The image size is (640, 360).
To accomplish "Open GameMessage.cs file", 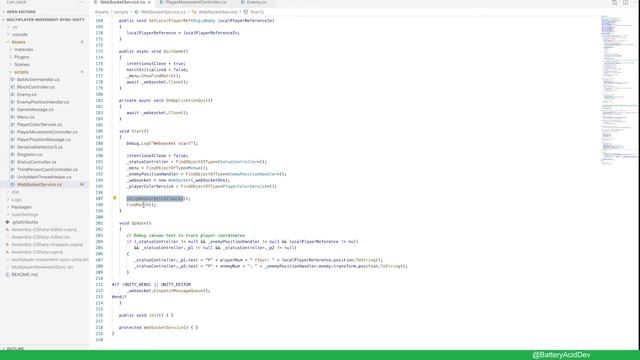I will click(35, 109).
